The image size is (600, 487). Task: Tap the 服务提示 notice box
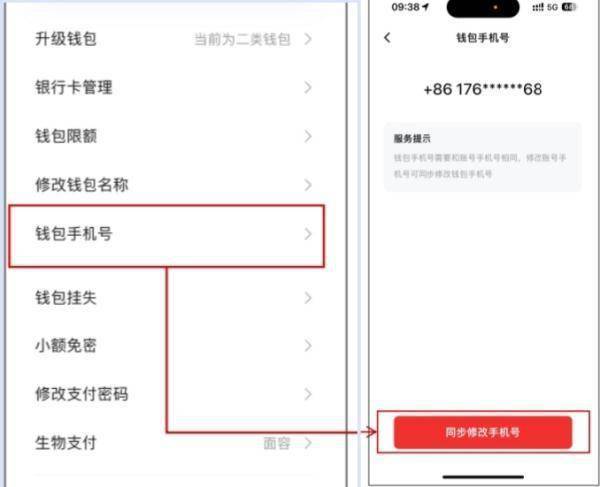(483, 157)
